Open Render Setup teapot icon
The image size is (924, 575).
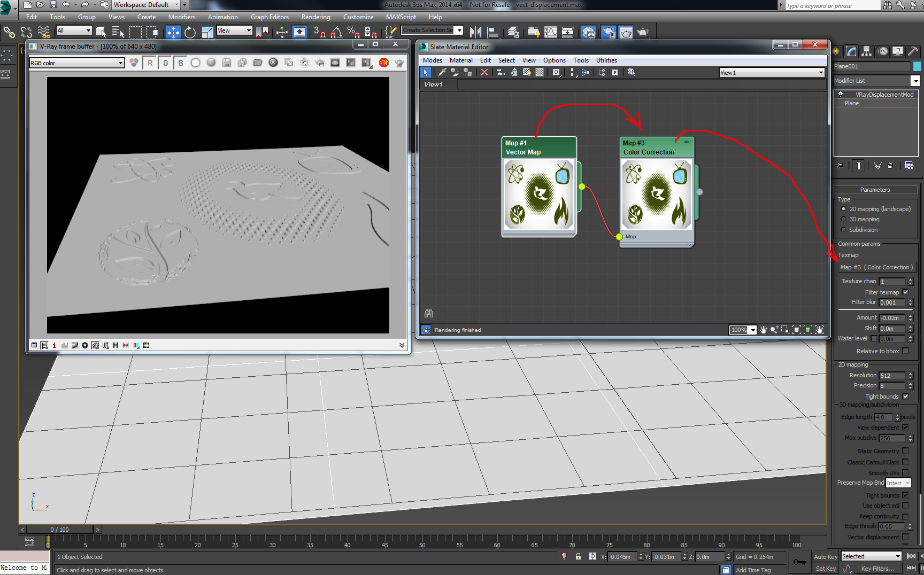[x=608, y=32]
